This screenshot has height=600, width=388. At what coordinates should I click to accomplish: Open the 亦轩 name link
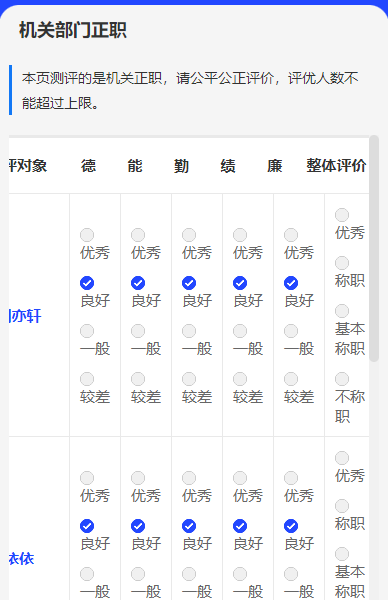click(x=25, y=316)
